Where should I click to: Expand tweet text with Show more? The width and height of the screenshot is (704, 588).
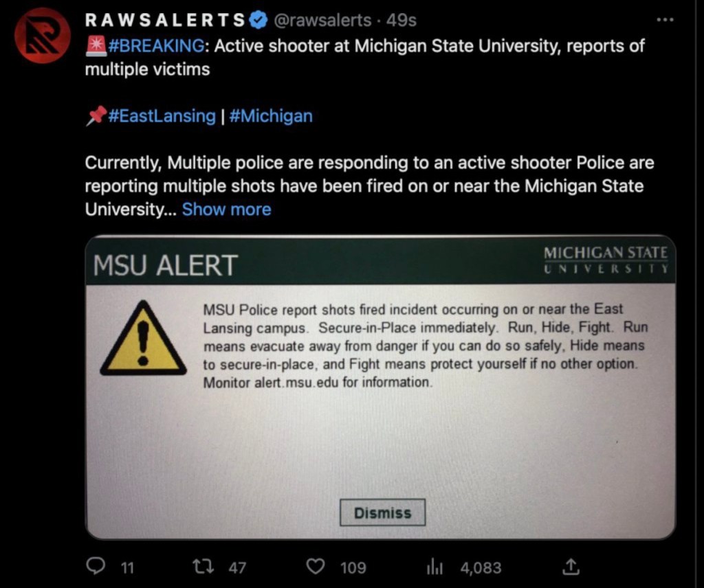(226, 210)
